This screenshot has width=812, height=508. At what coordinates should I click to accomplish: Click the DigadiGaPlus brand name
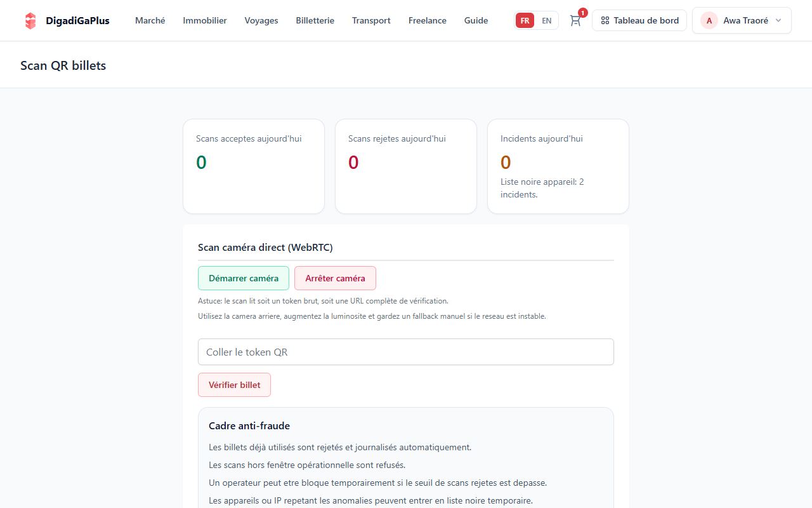pyautogui.click(x=77, y=20)
